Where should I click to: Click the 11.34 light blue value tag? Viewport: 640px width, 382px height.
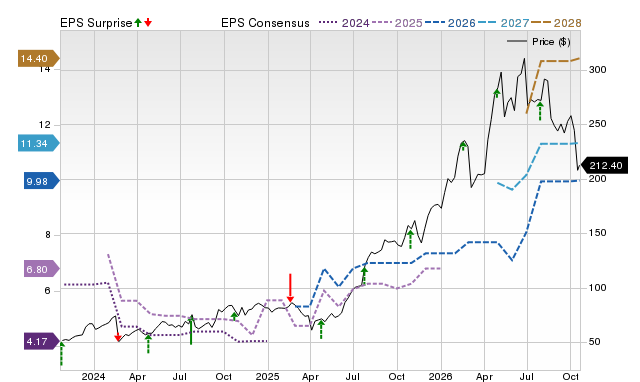point(38,144)
